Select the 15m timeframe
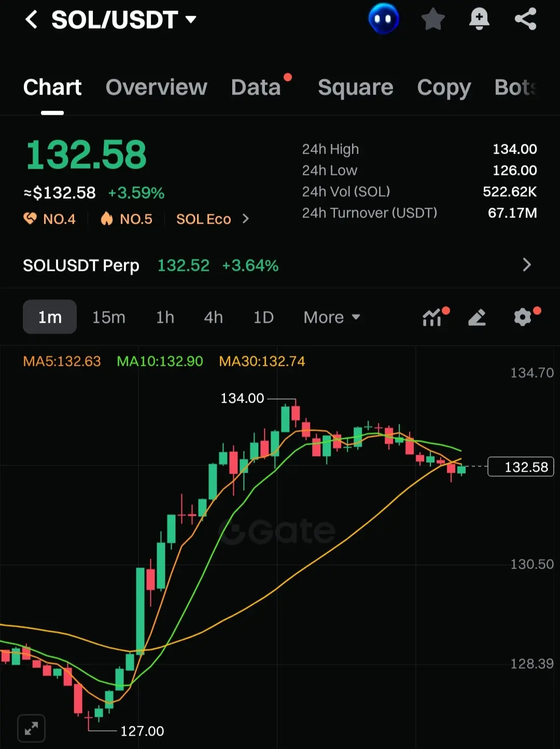 click(x=109, y=317)
